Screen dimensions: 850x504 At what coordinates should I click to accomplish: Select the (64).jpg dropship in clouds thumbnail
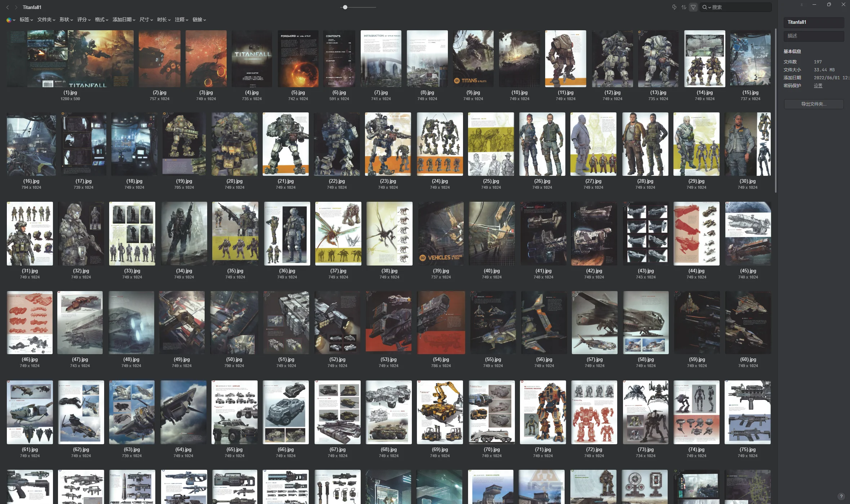[183, 412]
